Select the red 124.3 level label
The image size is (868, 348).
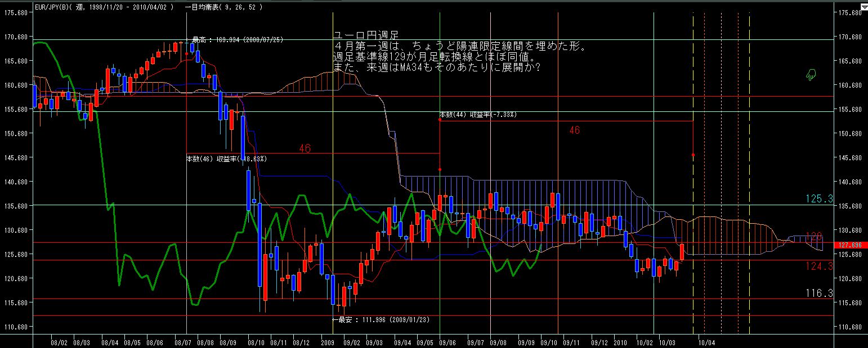point(819,266)
